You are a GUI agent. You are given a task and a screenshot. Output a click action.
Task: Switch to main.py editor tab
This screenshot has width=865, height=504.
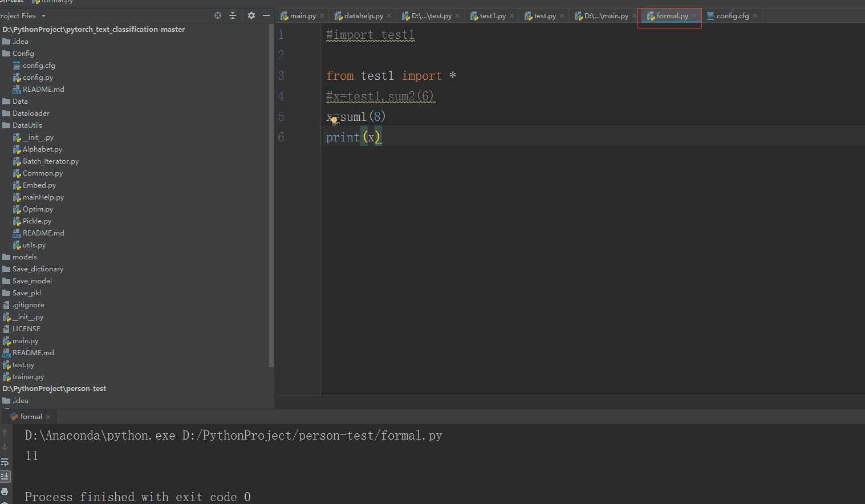(x=303, y=16)
